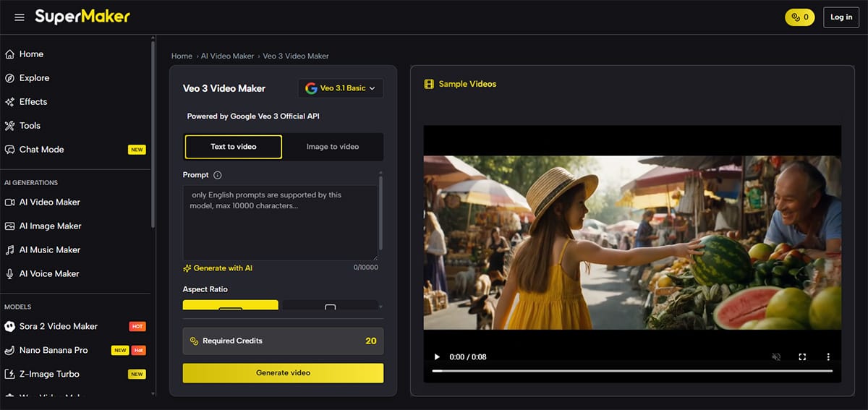Open the Effects section
The height and width of the screenshot is (410, 868).
click(33, 102)
